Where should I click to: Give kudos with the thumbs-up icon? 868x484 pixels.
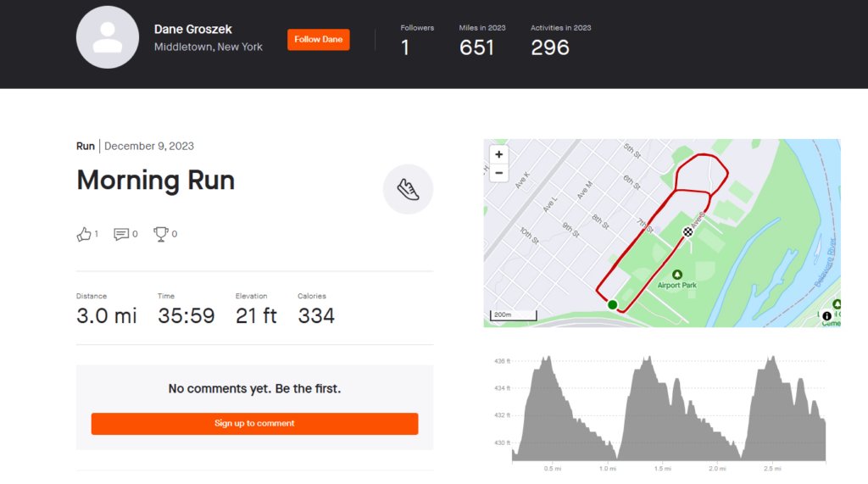click(84, 234)
